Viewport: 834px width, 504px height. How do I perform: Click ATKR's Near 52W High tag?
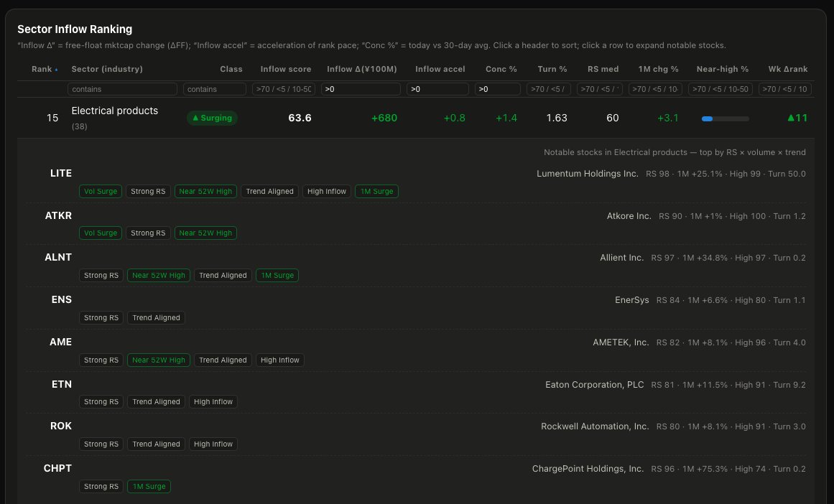pos(205,233)
